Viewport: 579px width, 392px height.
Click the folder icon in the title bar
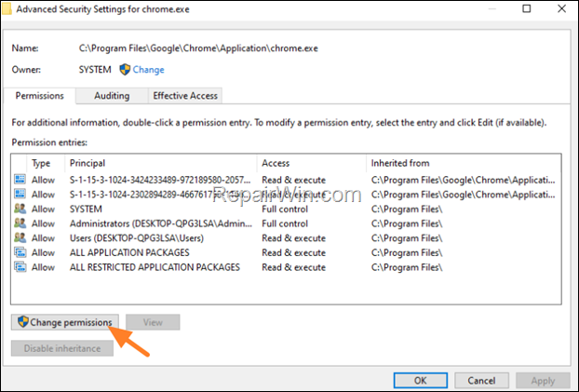pyautogui.click(x=7, y=8)
